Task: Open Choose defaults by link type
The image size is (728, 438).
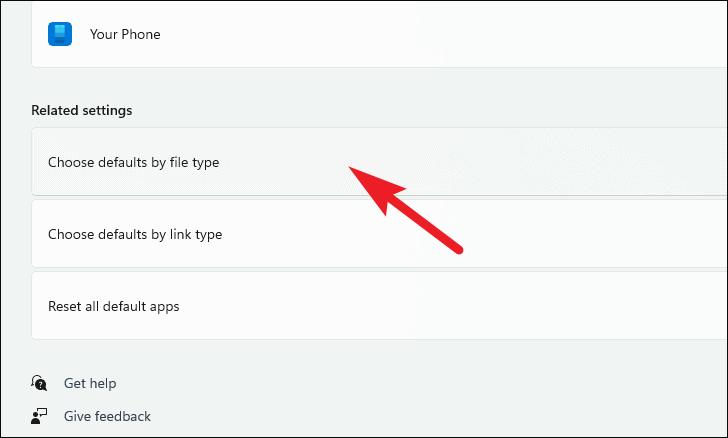Action: (379, 234)
